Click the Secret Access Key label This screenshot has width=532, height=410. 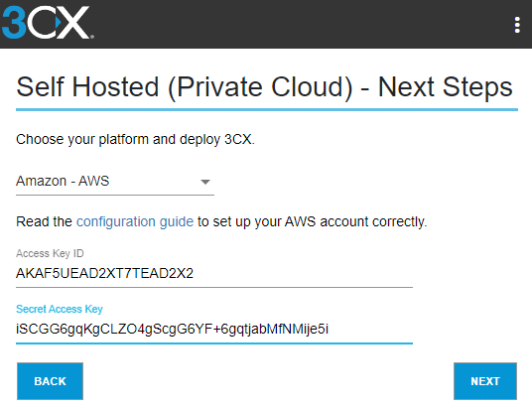60,309
